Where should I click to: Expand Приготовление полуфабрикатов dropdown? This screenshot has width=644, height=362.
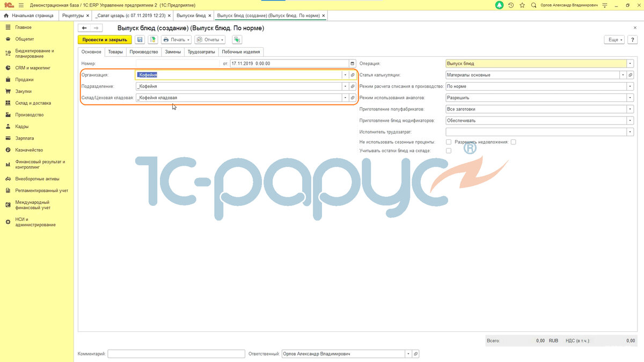[x=630, y=109]
